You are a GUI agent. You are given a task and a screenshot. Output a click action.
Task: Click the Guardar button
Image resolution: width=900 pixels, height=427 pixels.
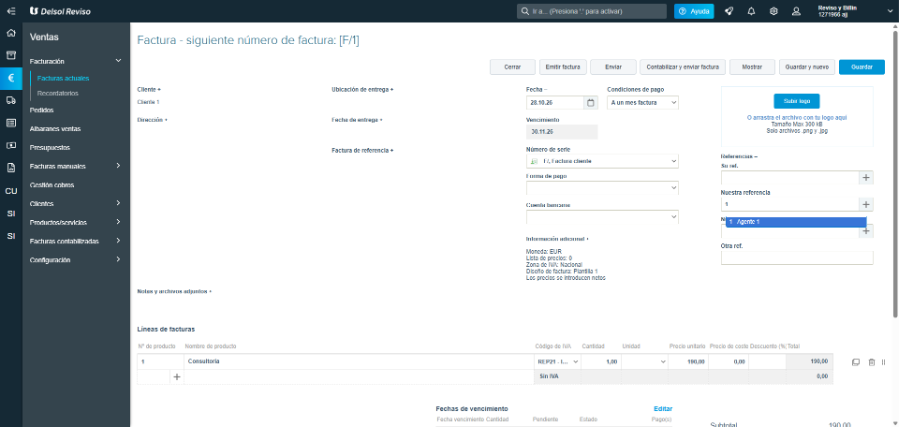click(862, 67)
